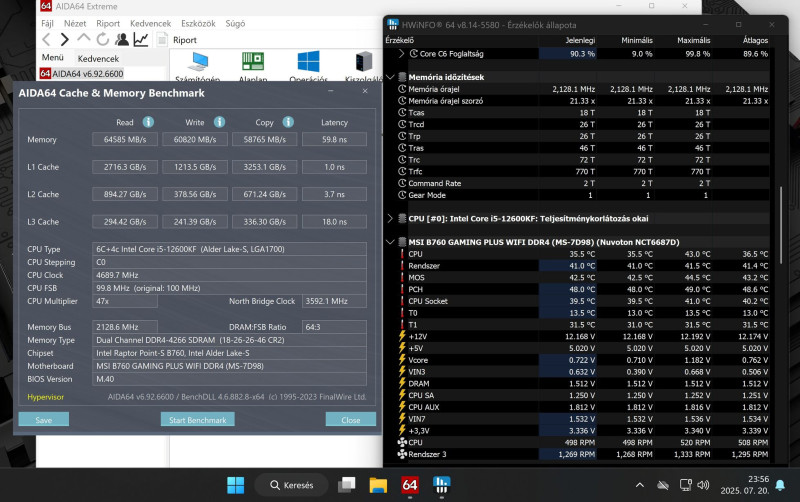Open Súgó menu in AIDA64
Image resolution: width=800 pixels, height=502 pixels.
pyautogui.click(x=235, y=23)
